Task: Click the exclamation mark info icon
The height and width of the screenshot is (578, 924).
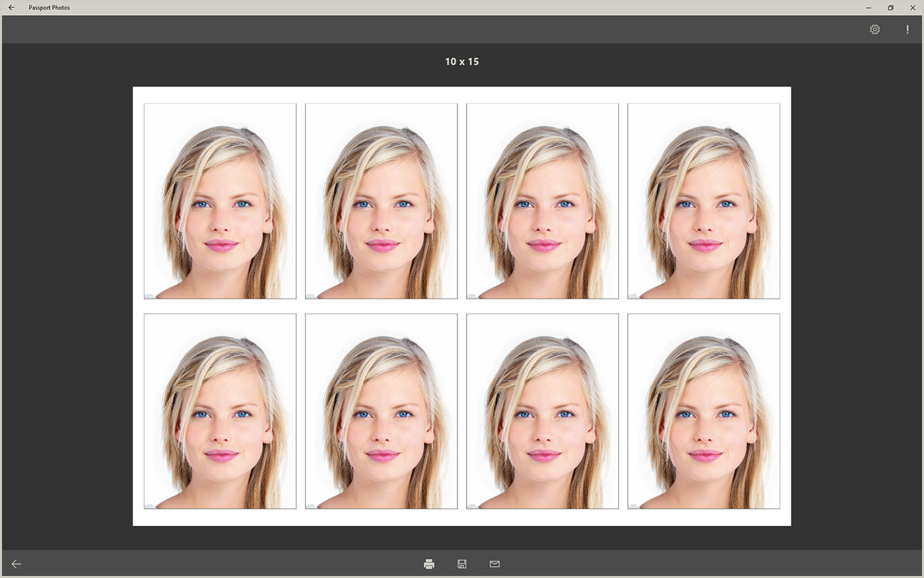Action: [907, 30]
